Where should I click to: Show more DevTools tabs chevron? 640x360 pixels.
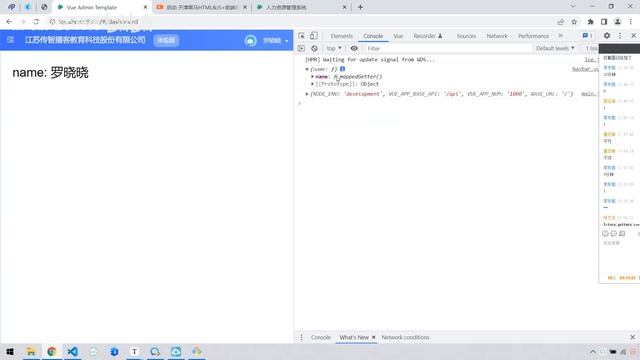point(560,36)
